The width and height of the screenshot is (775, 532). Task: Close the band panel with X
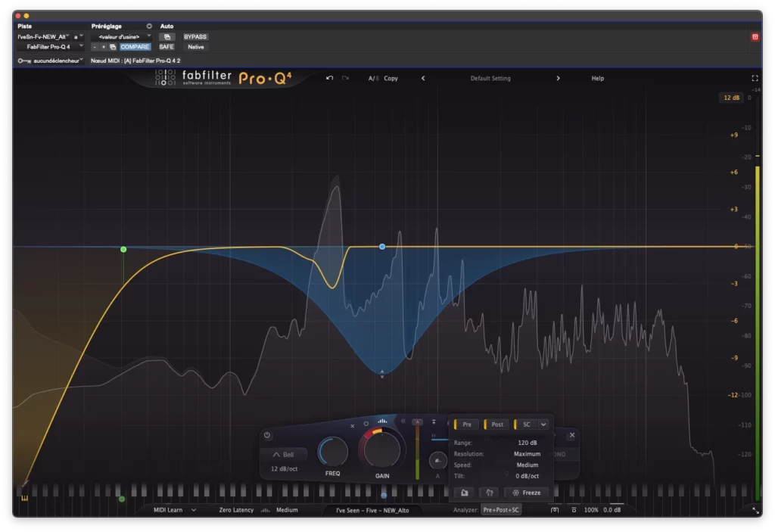coord(572,435)
